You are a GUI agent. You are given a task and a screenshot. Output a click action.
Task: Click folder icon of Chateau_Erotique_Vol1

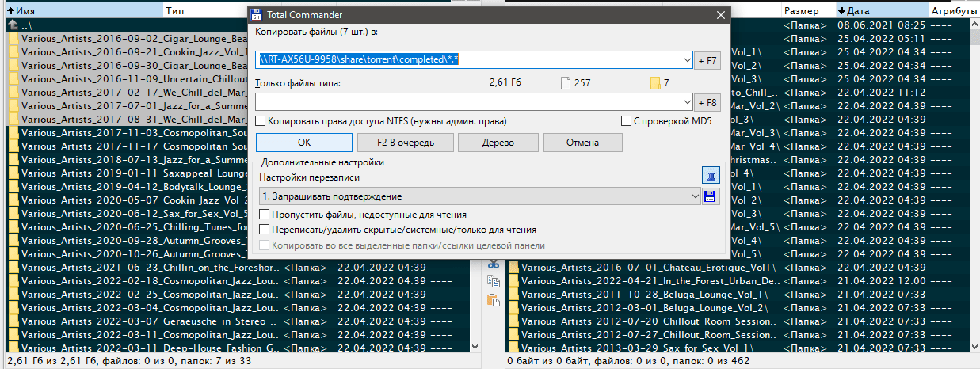coord(513,268)
